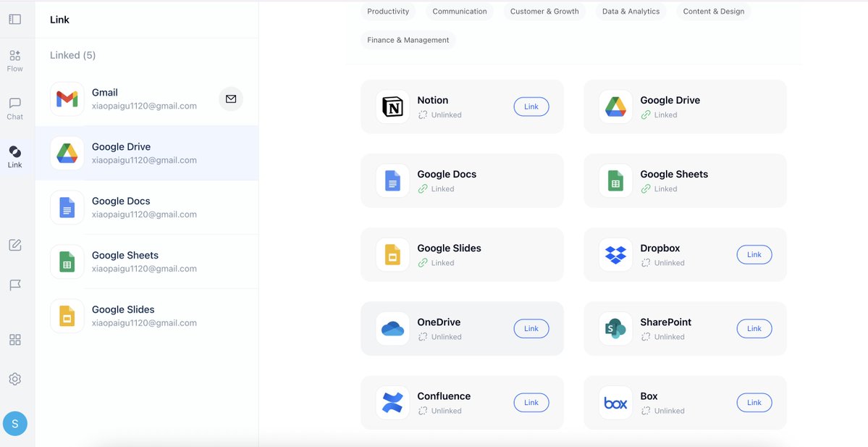This screenshot has height=447, width=868.
Task: Click the Google Drive card icon
Action: [x=615, y=107]
